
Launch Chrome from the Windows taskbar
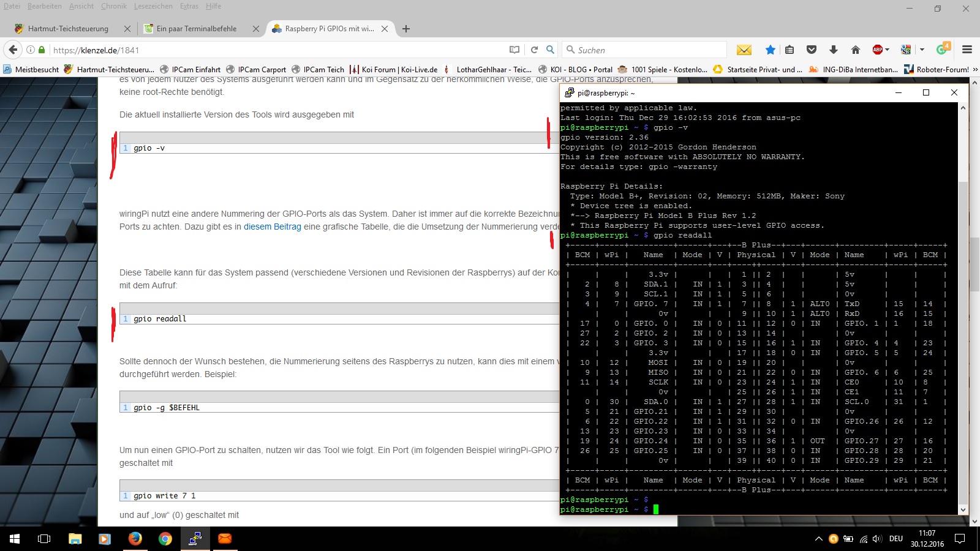[165, 539]
